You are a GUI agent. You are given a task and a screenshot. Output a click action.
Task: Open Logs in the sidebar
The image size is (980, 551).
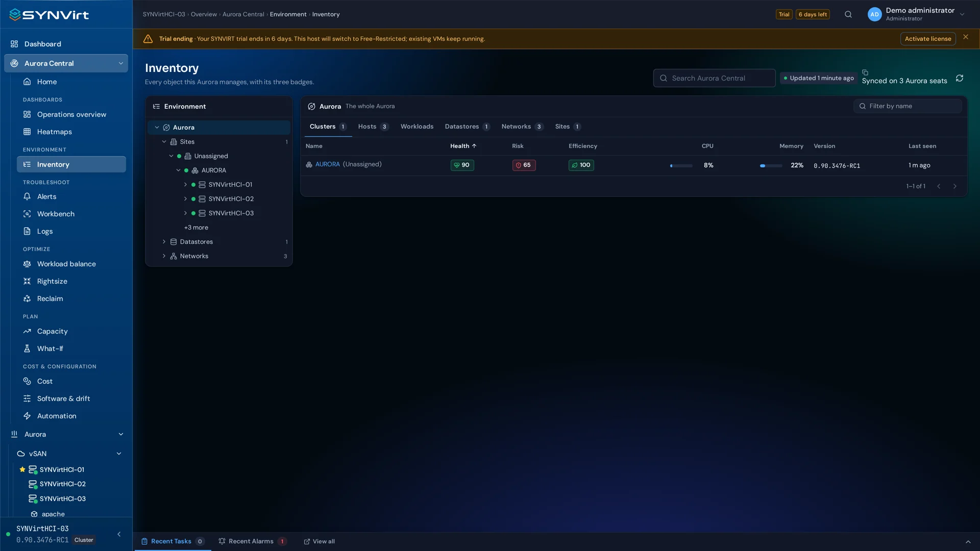click(x=71, y=231)
